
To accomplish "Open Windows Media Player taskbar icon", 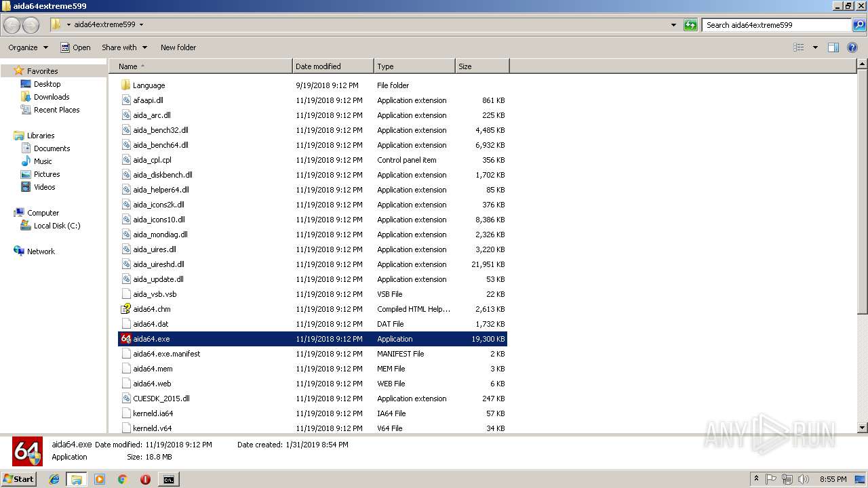I will [x=100, y=479].
